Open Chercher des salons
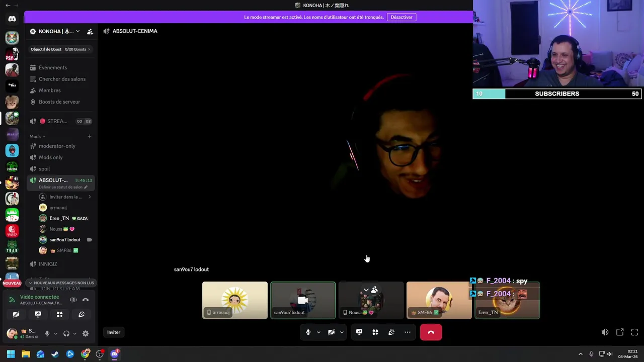The width and height of the screenshot is (644, 362). tap(61, 79)
